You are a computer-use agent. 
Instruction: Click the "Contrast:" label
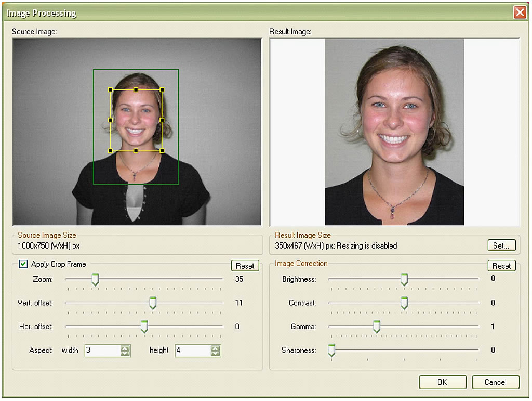pos(303,303)
